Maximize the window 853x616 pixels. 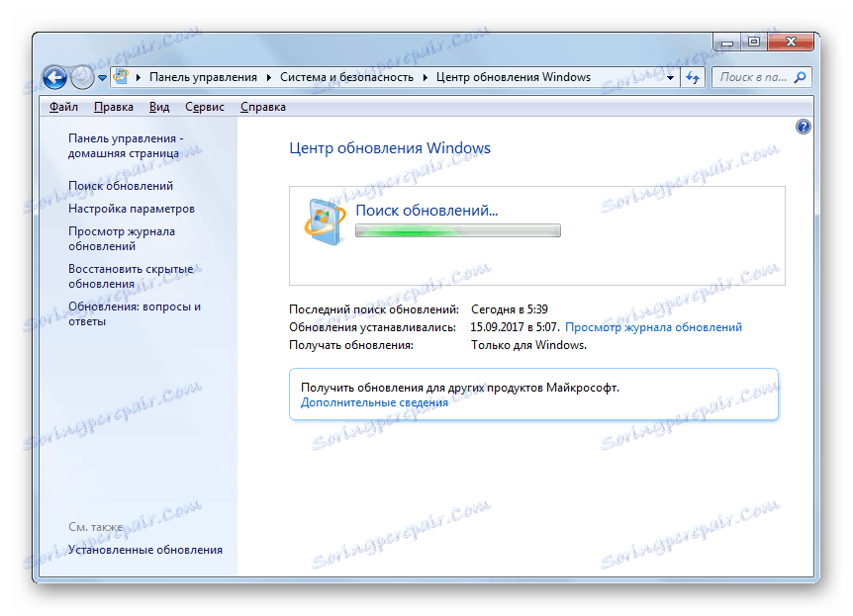coord(754,42)
